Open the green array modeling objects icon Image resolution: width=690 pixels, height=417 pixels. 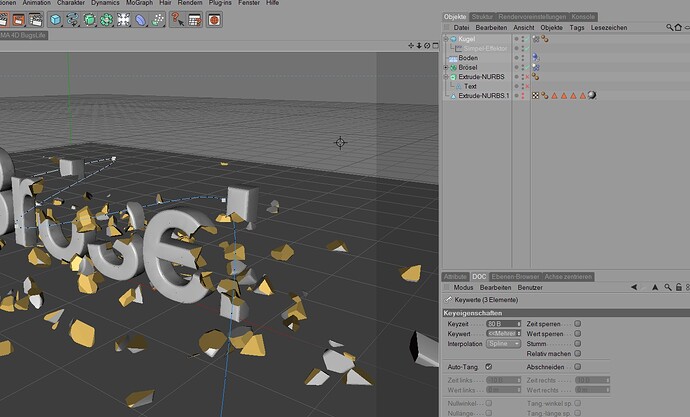[x=106, y=20]
